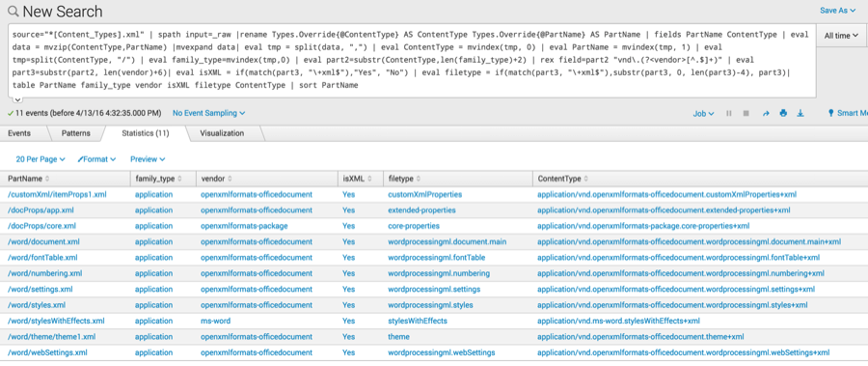Share the search job
868x366 pixels.
766,113
